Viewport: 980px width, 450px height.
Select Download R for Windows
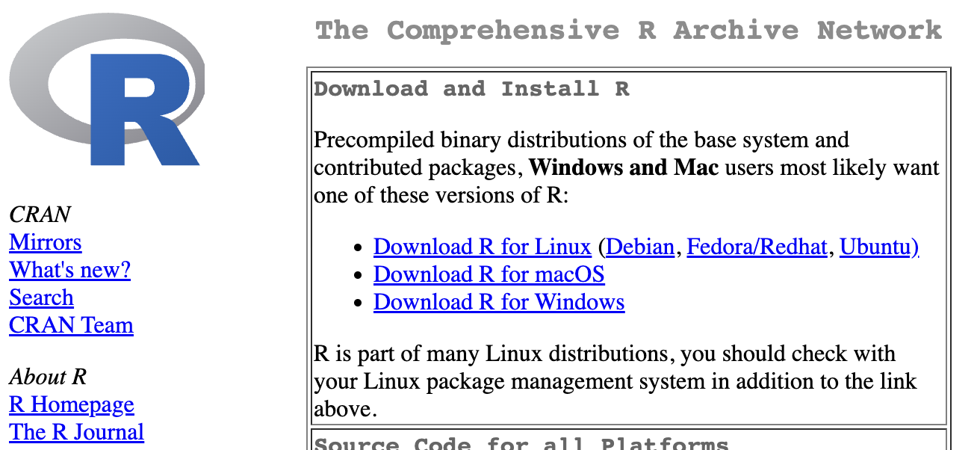coord(498,302)
